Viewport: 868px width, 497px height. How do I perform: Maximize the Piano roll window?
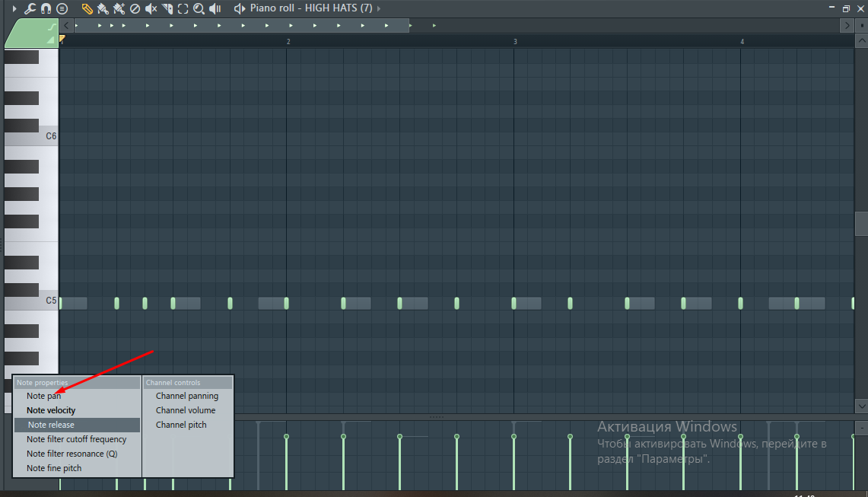tap(846, 8)
